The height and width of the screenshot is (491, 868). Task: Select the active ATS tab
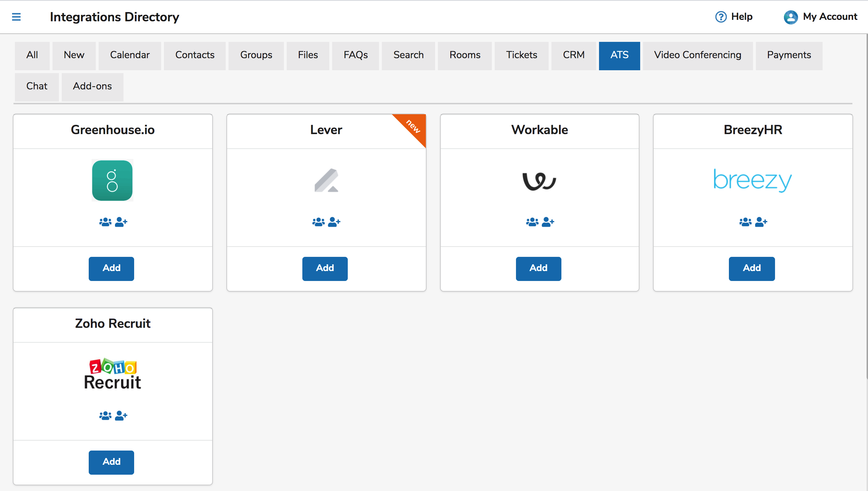coord(620,55)
